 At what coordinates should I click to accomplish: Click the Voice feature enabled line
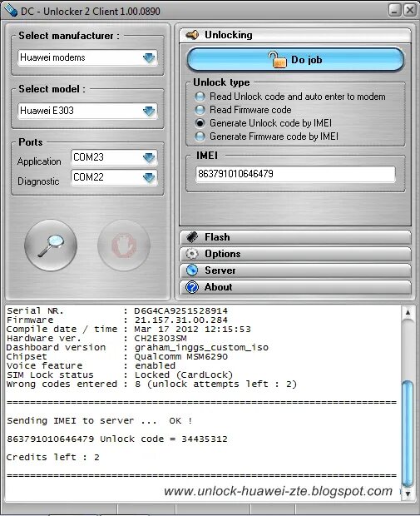click(x=91, y=365)
